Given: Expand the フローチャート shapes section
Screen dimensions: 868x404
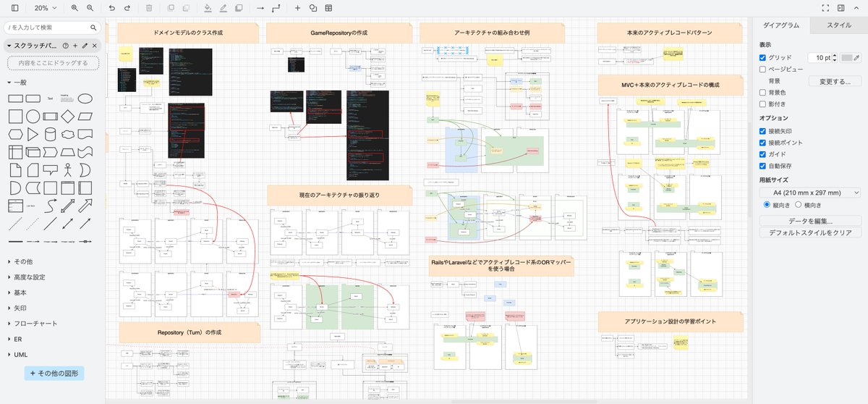Looking at the screenshot, I should (x=32, y=324).
